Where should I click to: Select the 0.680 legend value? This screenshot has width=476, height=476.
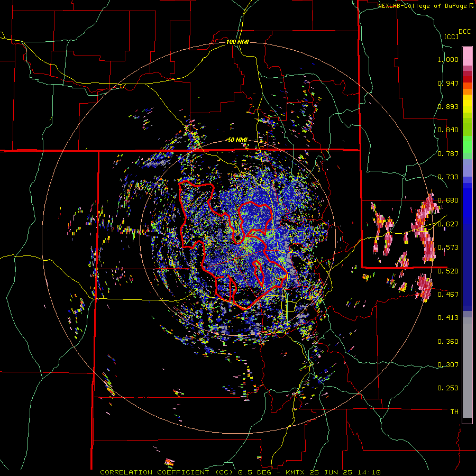click(448, 200)
